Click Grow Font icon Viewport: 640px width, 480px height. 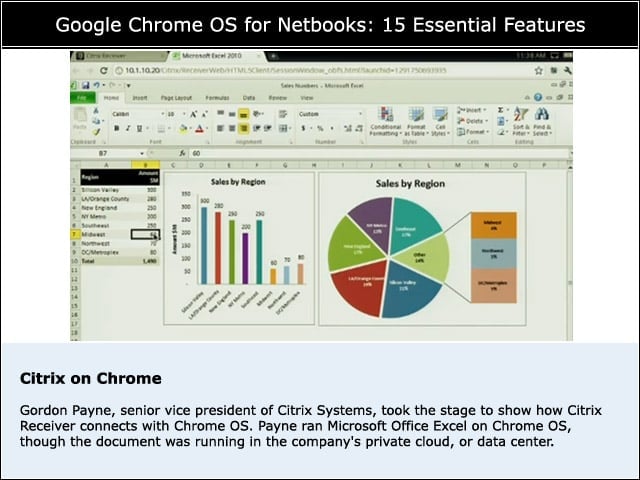pyautogui.click(x=193, y=114)
